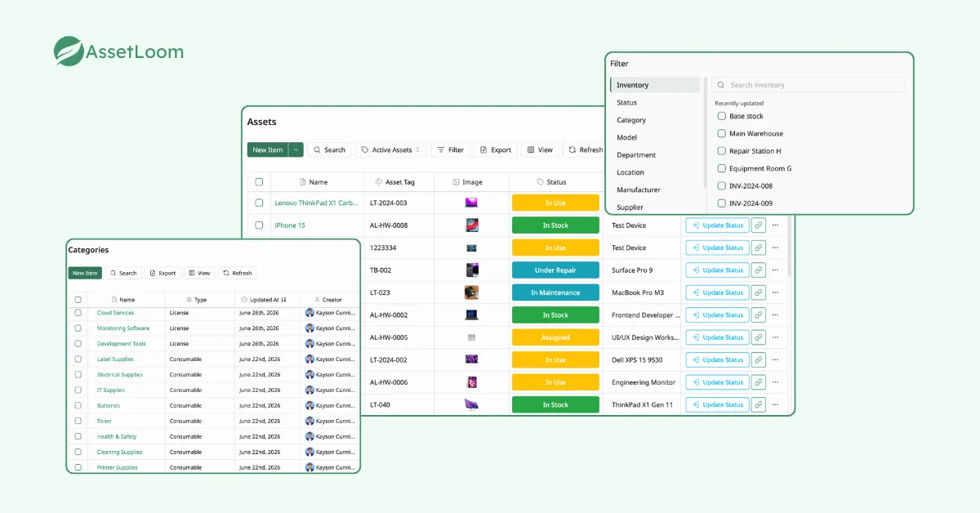Open more options for ThinkPad X1 Gen 11 row
Screen dimensions: 980x513
pos(776,404)
